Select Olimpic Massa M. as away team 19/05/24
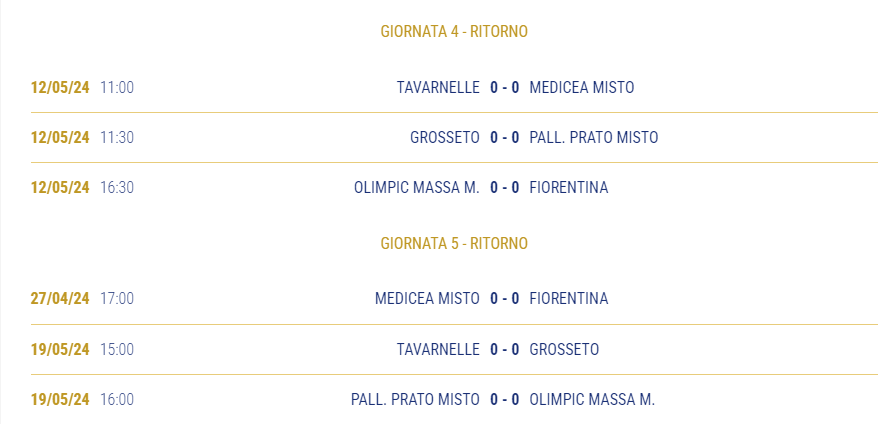The height and width of the screenshot is (429, 878). pos(592,399)
